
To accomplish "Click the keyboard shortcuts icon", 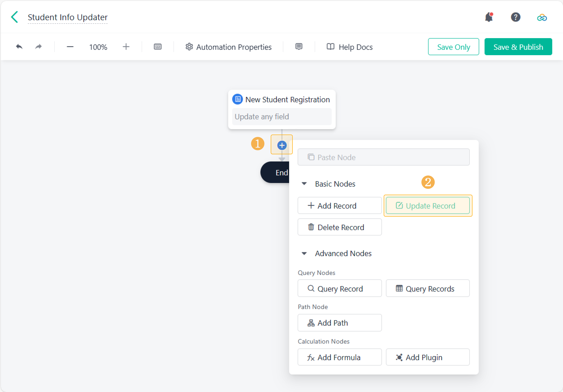I will pyautogui.click(x=157, y=47).
